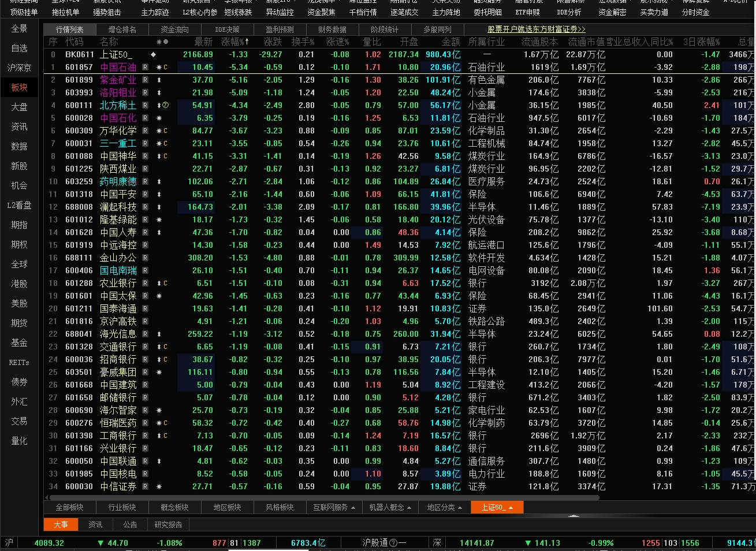Open the 机器人概念 dropdown tab

coord(390,507)
